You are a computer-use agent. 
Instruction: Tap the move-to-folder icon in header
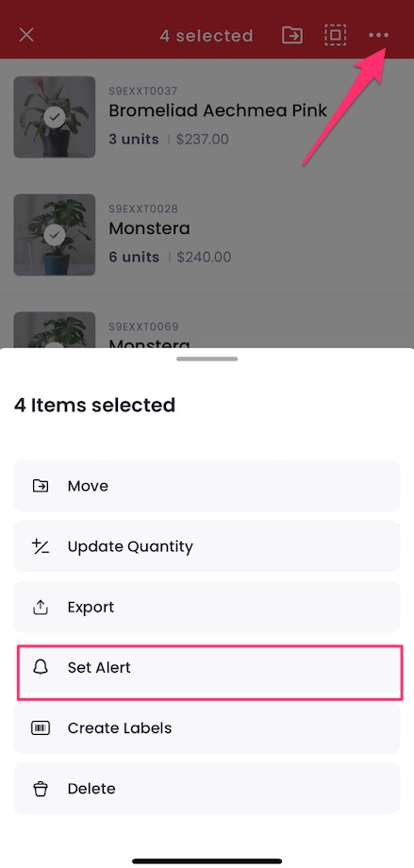point(292,36)
